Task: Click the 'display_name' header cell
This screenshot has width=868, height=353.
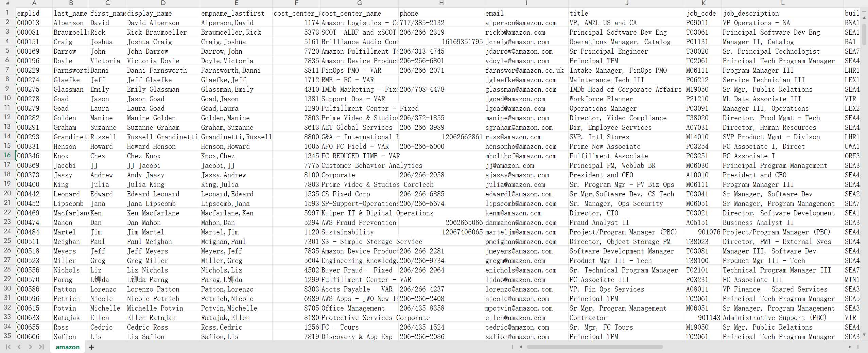Action: pyautogui.click(x=163, y=13)
